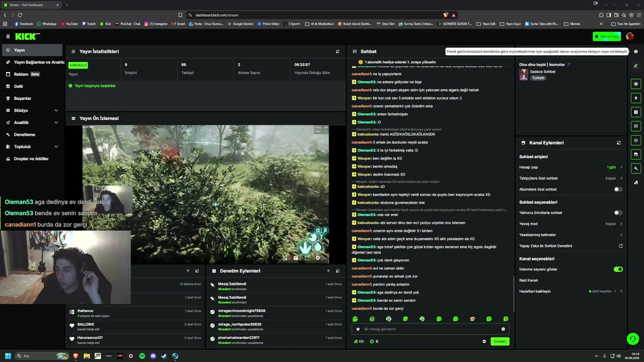The image size is (644, 362).
Task: Open the Memes bookmarks folder
Action: coord(572,24)
